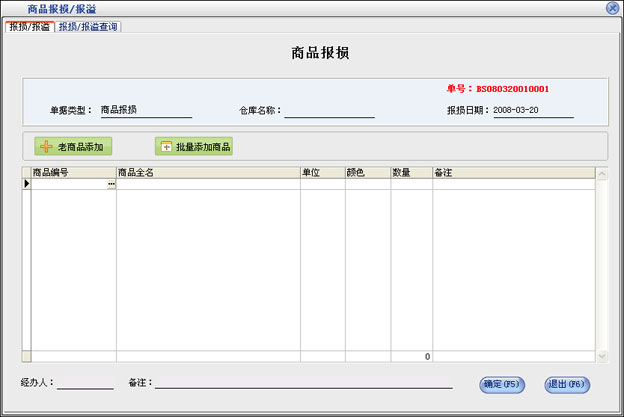Click the table scrollbar up arrow

(602, 173)
